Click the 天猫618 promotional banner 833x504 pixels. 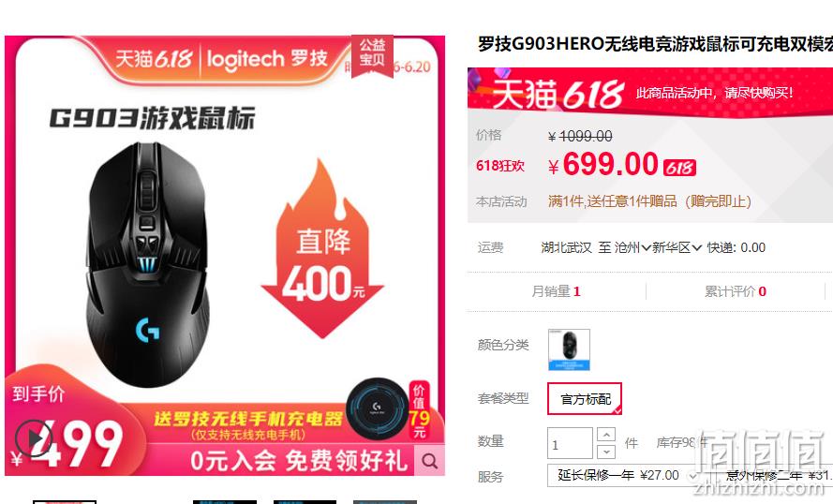[x=650, y=93]
